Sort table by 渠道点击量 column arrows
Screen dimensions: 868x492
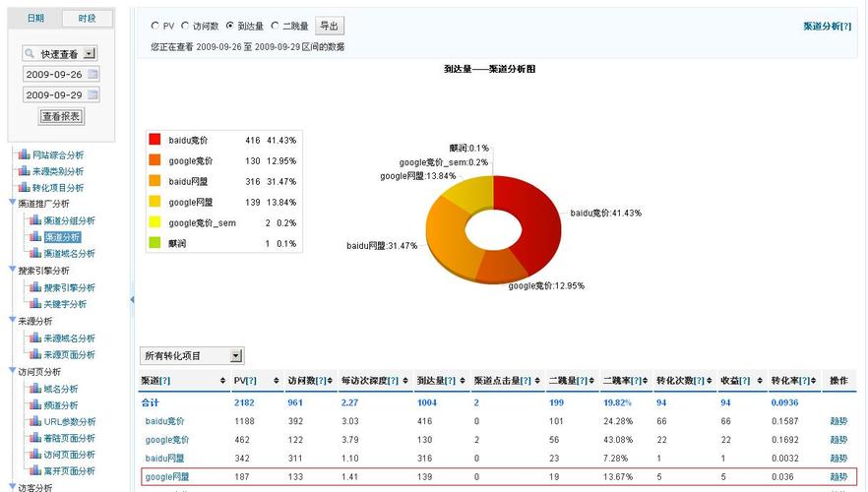pyautogui.click(x=537, y=381)
